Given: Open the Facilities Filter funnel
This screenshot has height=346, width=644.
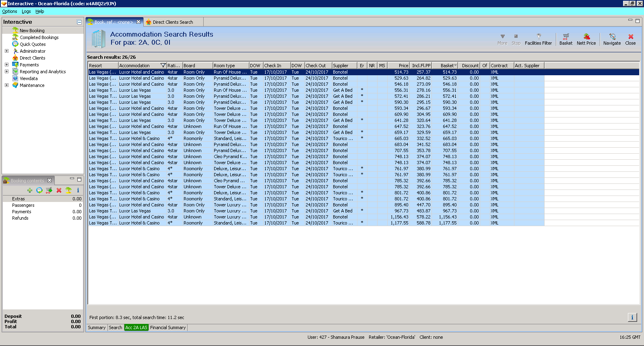Looking at the screenshot, I should [539, 39].
